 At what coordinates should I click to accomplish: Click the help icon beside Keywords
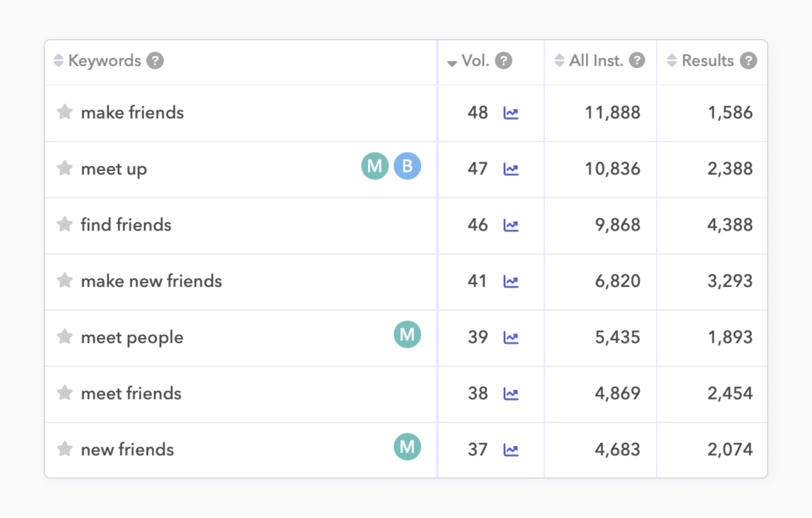[155, 61]
